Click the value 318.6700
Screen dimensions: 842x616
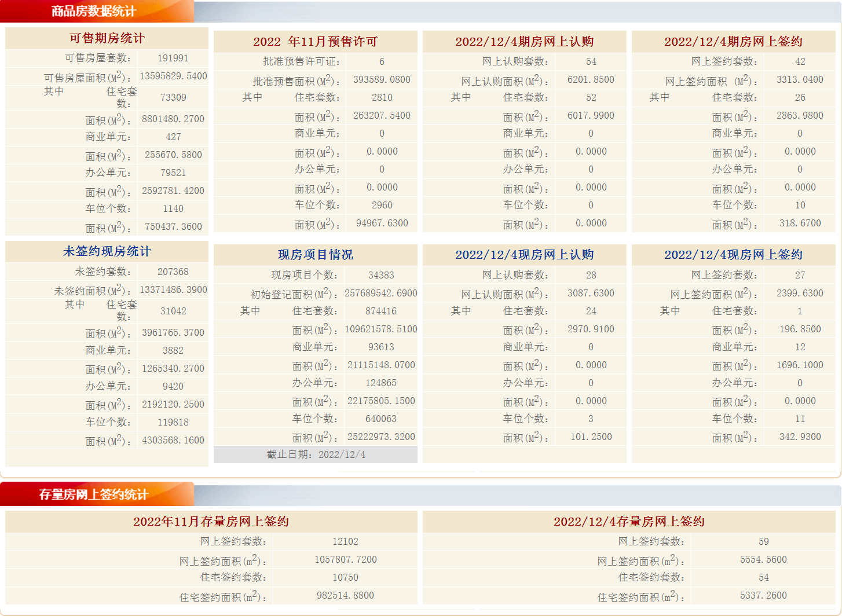[800, 223]
